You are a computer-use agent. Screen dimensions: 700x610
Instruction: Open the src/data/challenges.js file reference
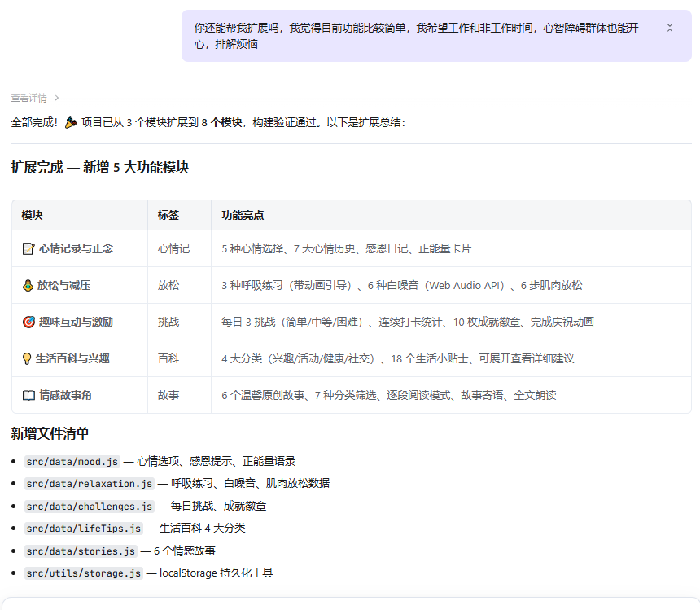[89, 506]
